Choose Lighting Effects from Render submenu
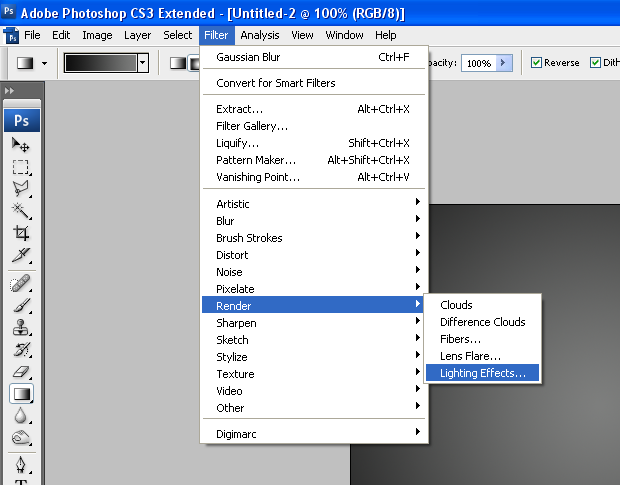The height and width of the screenshot is (485, 620). [x=482, y=373]
